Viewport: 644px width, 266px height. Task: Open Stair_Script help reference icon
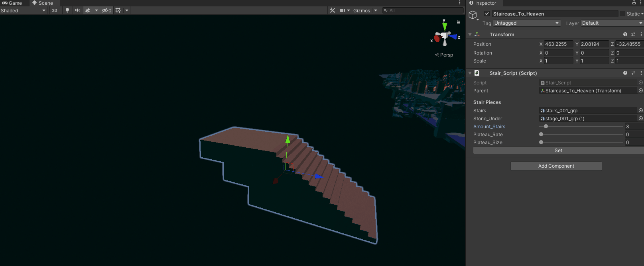(625, 73)
